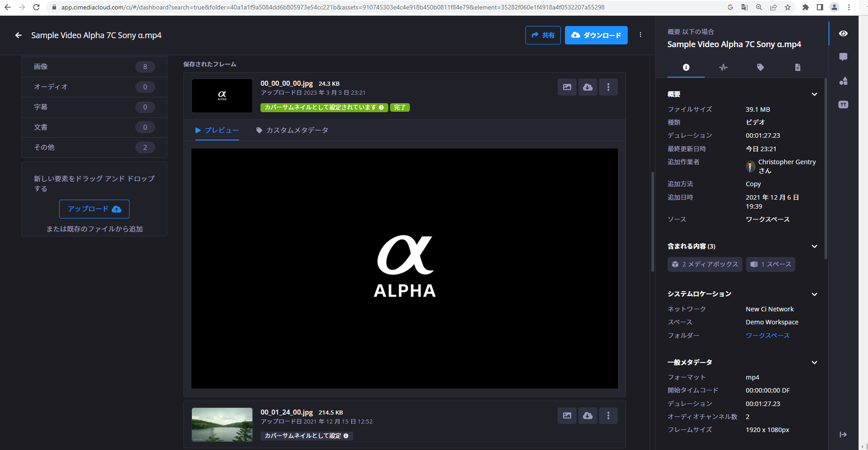Open the browser profile avatar icon
Image resolution: width=868 pixels, height=450 pixels.
pos(834,7)
